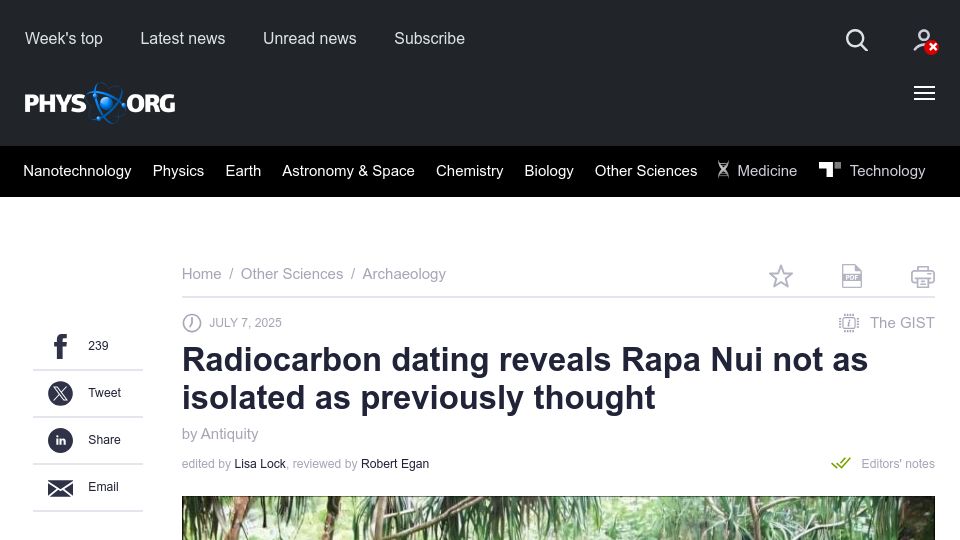Click by Antiquity source
The width and height of the screenshot is (960, 540).
(220, 434)
